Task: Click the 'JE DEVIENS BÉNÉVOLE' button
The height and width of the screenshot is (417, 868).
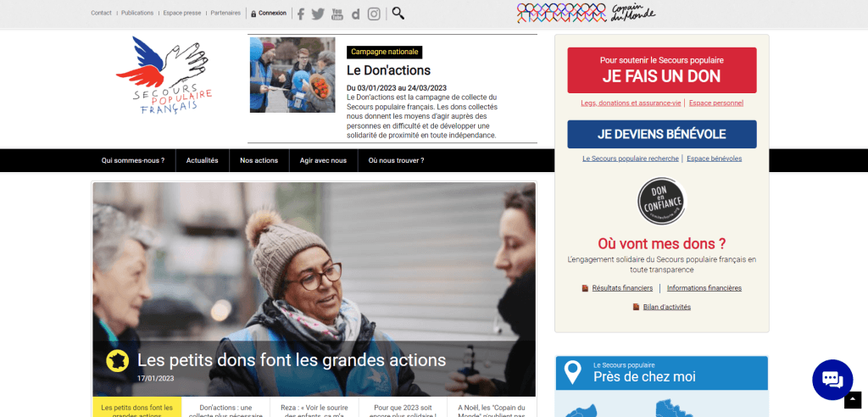Action: (x=661, y=135)
